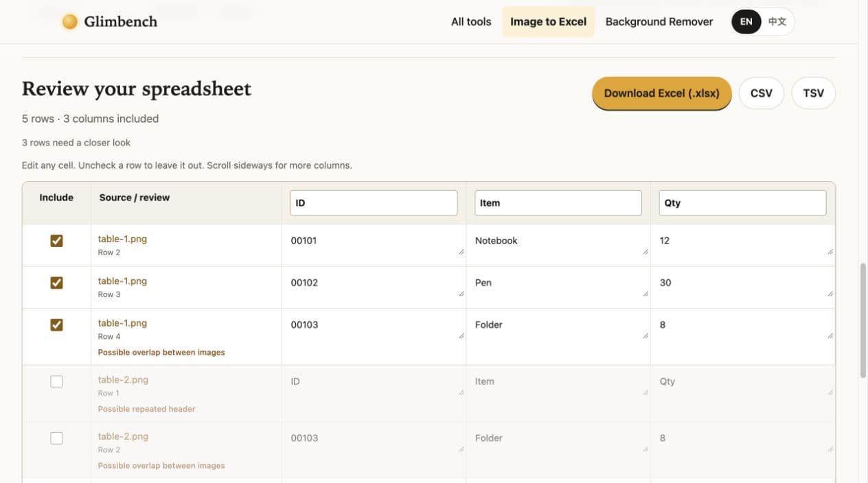Click the 'Possible overlap between images' note on Row 4
868x483 pixels.
pos(161,353)
